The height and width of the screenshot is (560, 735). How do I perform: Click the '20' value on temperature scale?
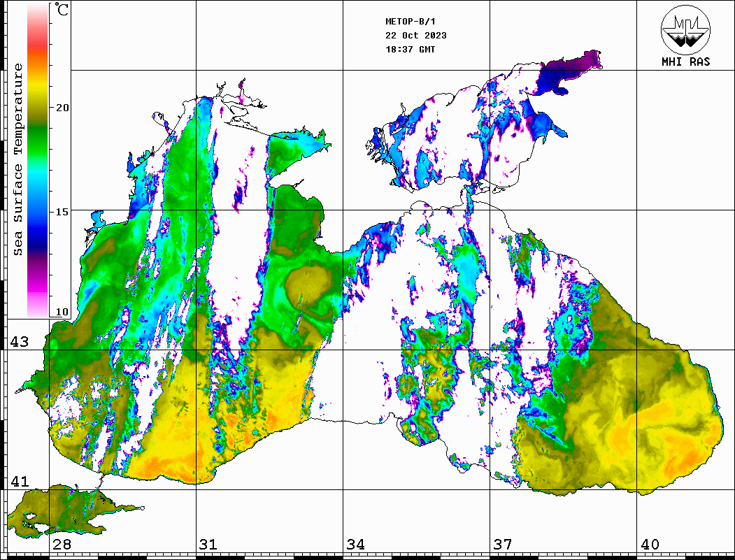62,108
